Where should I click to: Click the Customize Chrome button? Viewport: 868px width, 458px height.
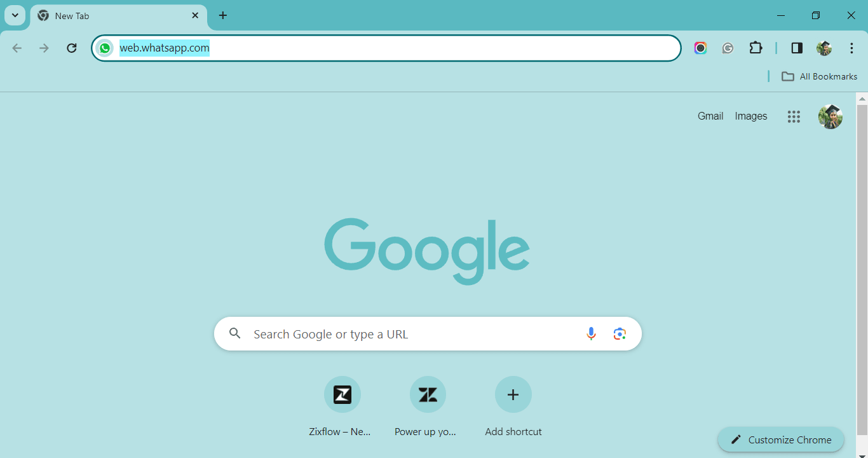[781, 440]
